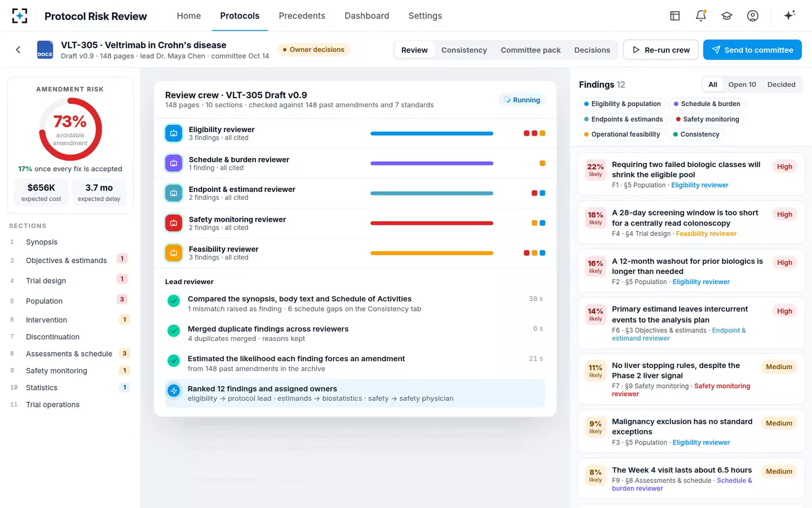
Task: Click the Running status badge
Action: 522,100
